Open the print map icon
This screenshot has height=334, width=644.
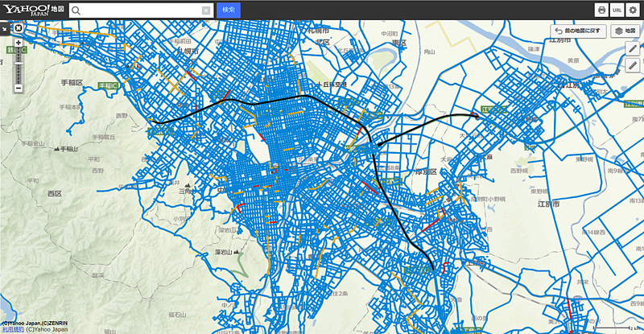[x=601, y=10]
